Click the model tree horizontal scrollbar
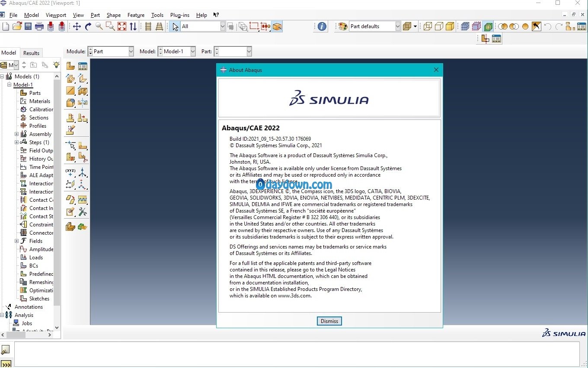The width and height of the screenshot is (588, 368). click(x=16, y=335)
